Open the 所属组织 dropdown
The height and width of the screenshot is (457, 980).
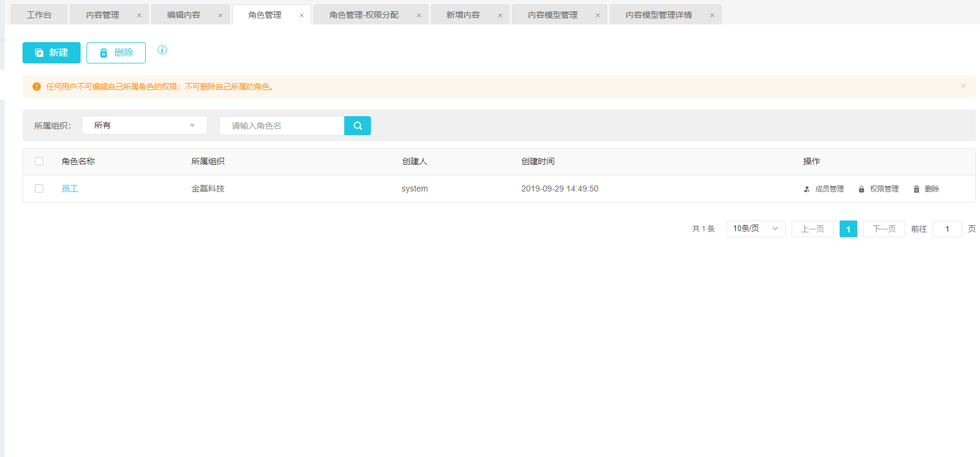[145, 125]
